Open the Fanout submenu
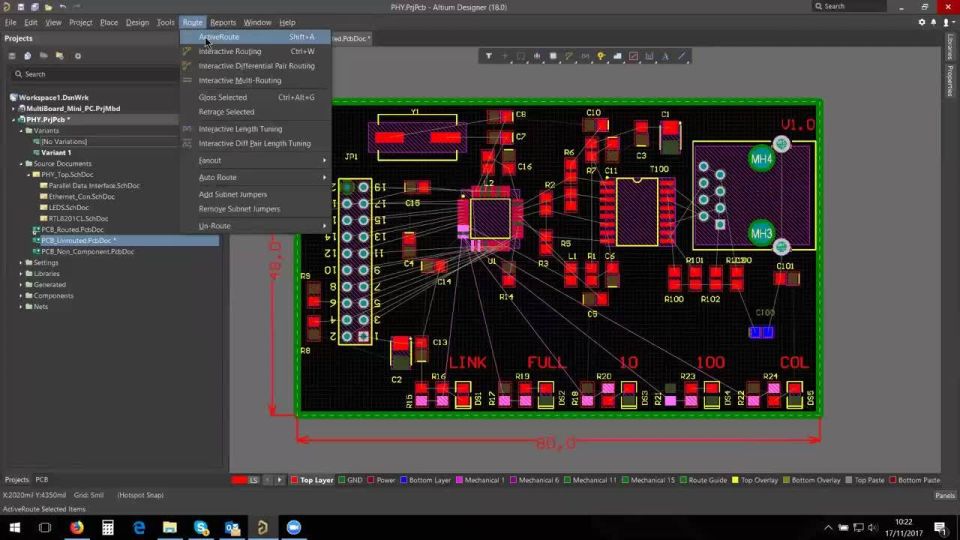The width and height of the screenshot is (960, 540). tap(255, 160)
